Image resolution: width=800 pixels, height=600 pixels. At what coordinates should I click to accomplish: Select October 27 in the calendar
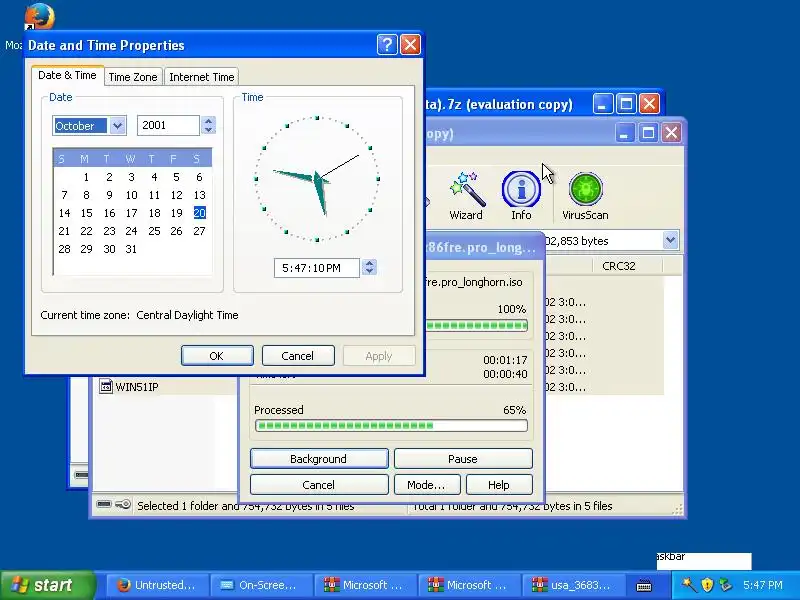199,231
